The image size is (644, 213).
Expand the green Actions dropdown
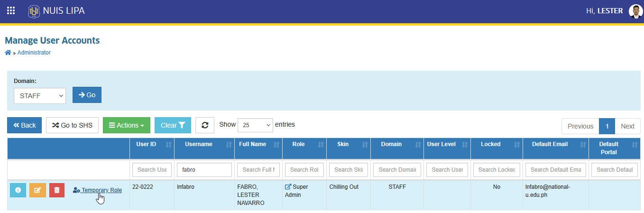pyautogui.click(x=127, y=125)
